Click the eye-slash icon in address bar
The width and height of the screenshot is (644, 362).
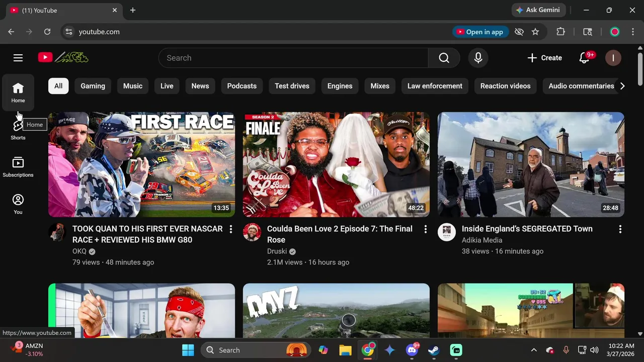click(519, 32)
